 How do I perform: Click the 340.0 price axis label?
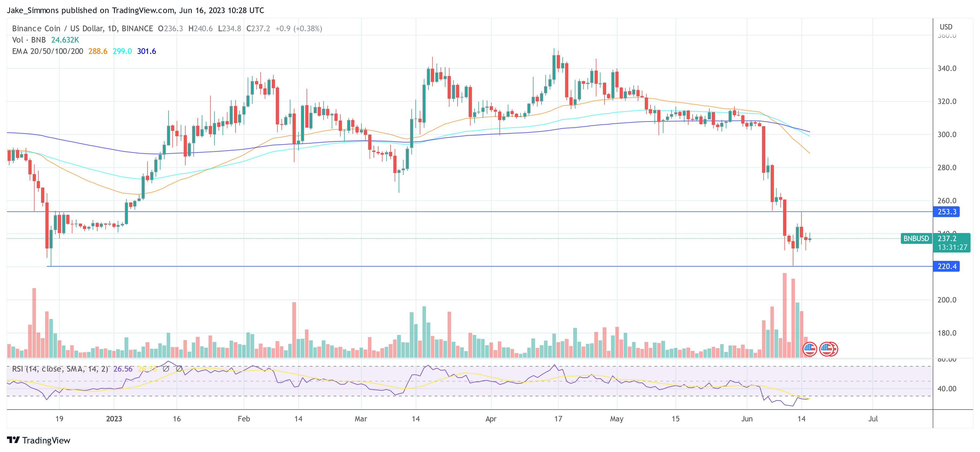click(947, 69)
